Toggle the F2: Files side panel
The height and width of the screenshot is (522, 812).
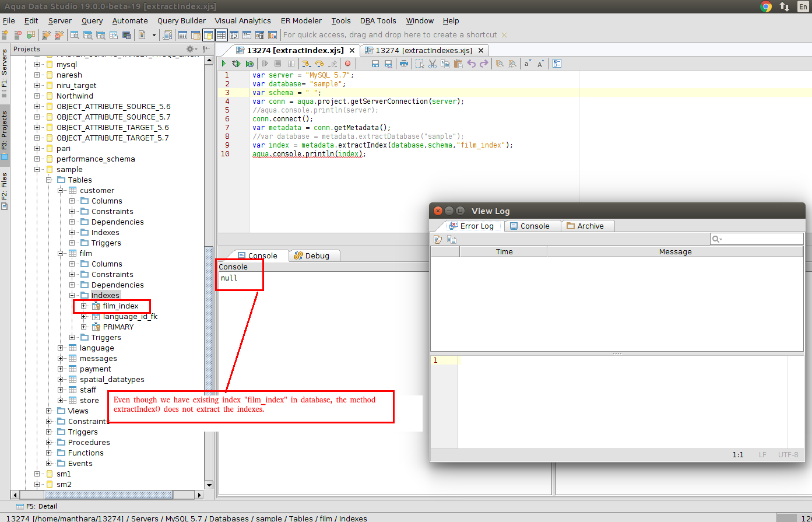(x=5, y=191)
